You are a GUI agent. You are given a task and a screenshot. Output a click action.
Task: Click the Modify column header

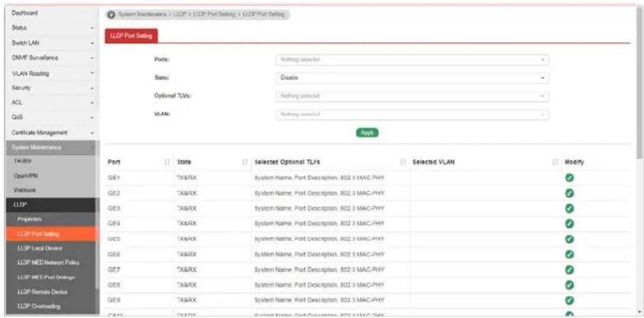[574, 162]
